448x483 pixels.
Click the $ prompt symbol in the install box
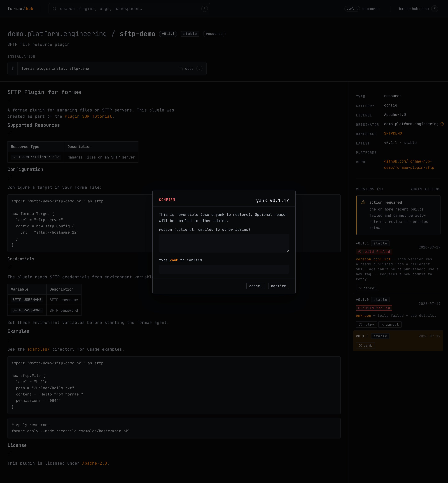coord(13,69)
